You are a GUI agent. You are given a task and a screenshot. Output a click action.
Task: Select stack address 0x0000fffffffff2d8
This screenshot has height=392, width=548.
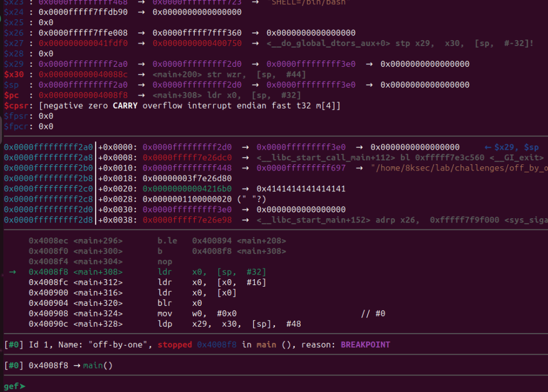click(49, 220)
